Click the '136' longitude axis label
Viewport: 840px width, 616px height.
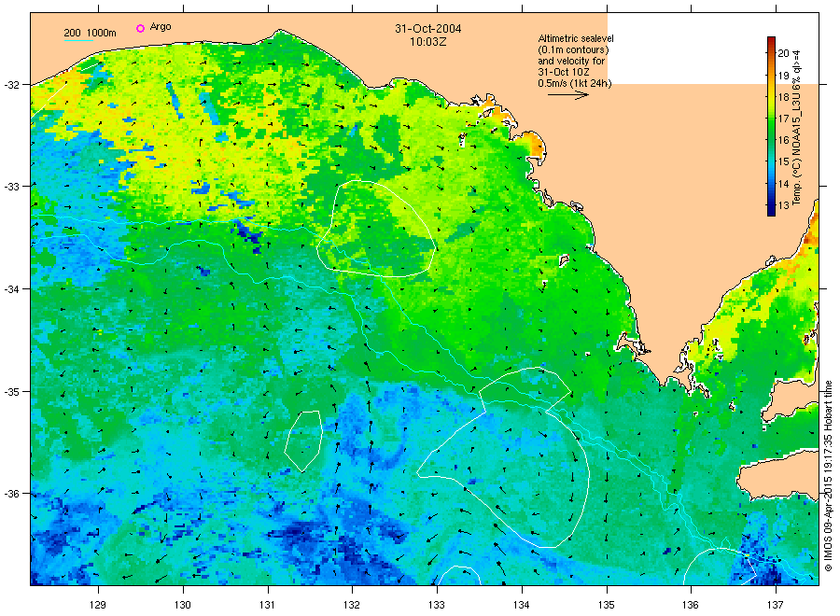click(691, 605)
